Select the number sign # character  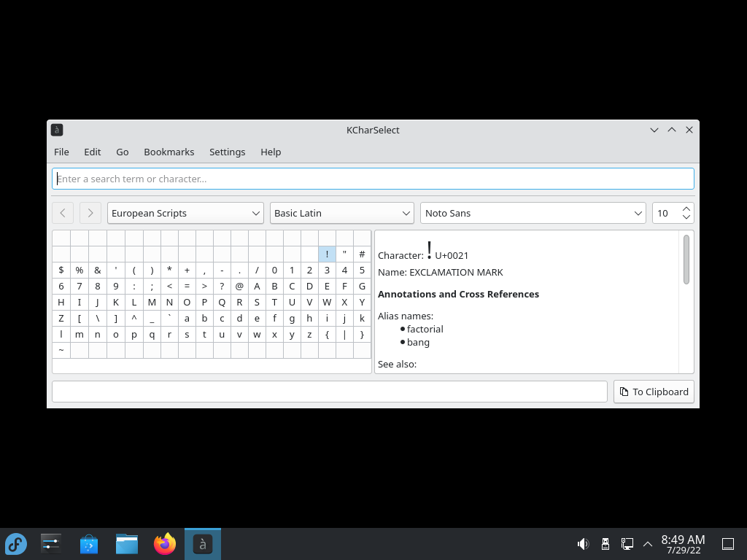click(362, 254)
